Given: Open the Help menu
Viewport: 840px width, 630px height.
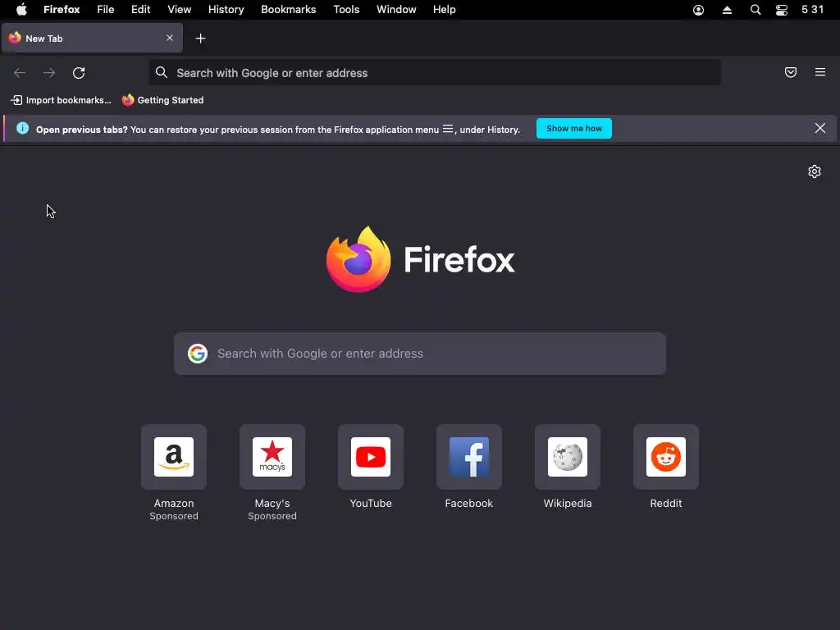Looking at the screenshot, I should coord(444,10).
